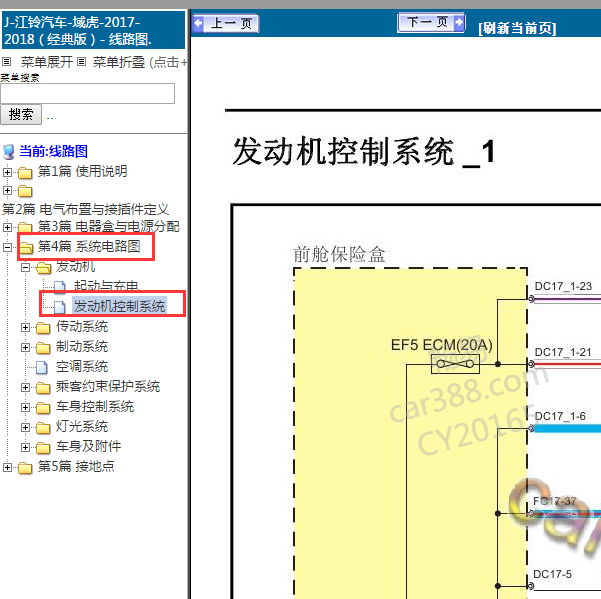Screen dimensions: 601x599
Task: Select 第4篇 系统电路图 tree item
Action: pyautogui.click(x=89, y=246)
